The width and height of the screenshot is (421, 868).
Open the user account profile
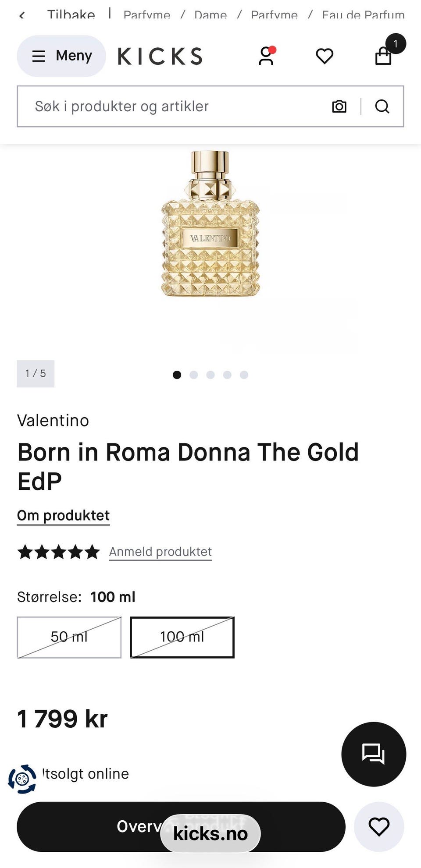(x=266, y=56)
